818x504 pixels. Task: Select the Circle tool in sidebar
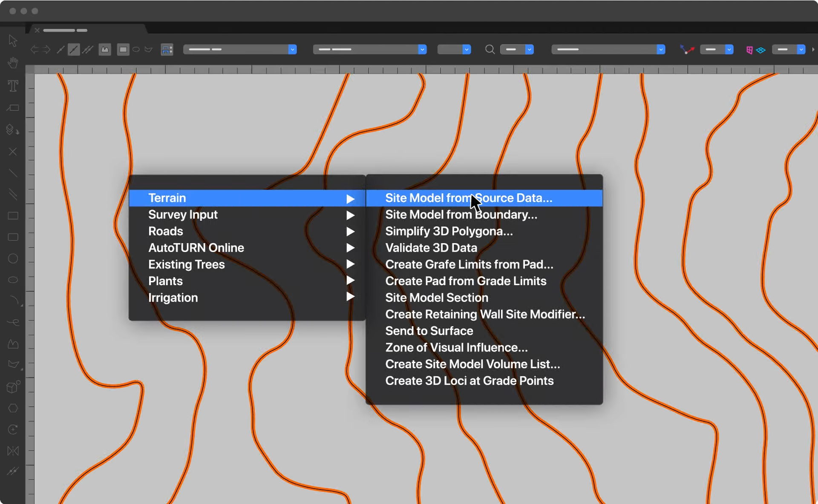pos(13,258)
